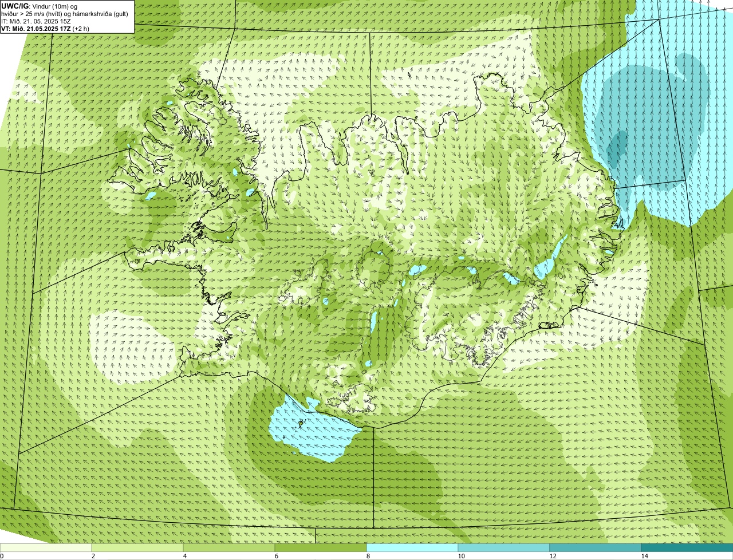Click the scale label "14" under the color bar
This screenshot has height=560, width=733.
coord(644,556)
